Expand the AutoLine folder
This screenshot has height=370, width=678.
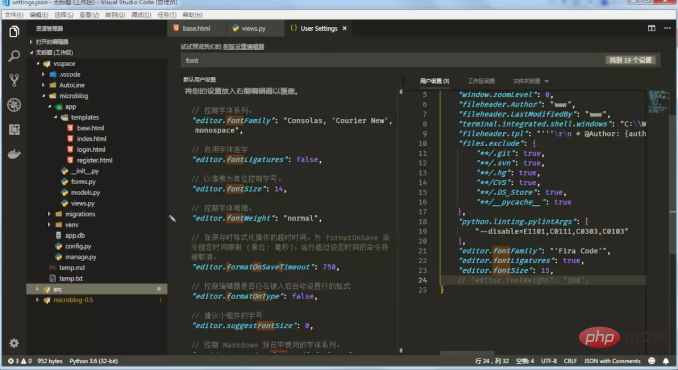[x=97, y=85]
